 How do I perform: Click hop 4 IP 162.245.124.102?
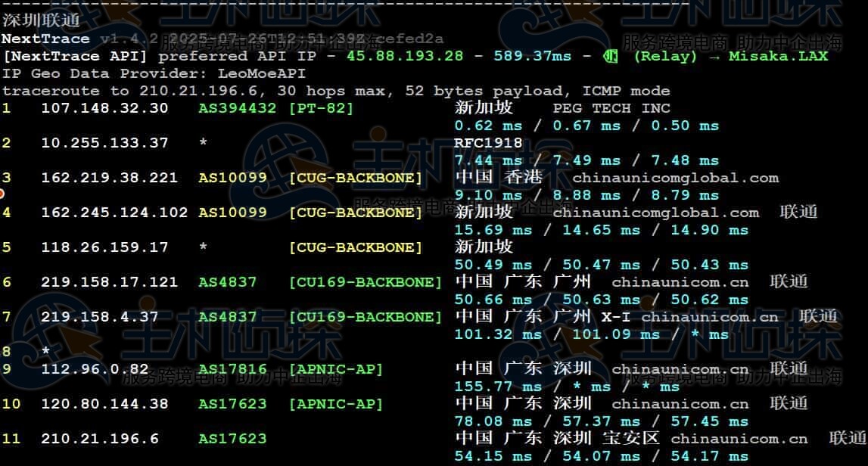pos(114,213)
